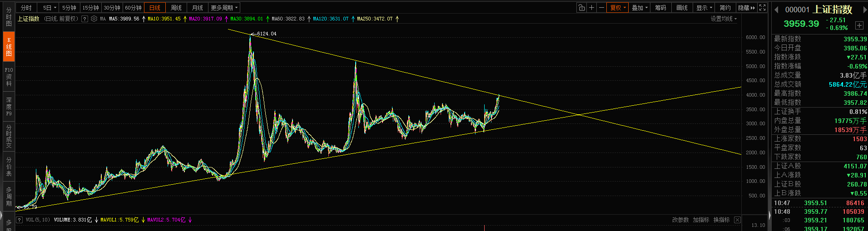868x231 pixels.
Task: Toggle fullscreen chart icon
Action: click(x=763, y=8)
